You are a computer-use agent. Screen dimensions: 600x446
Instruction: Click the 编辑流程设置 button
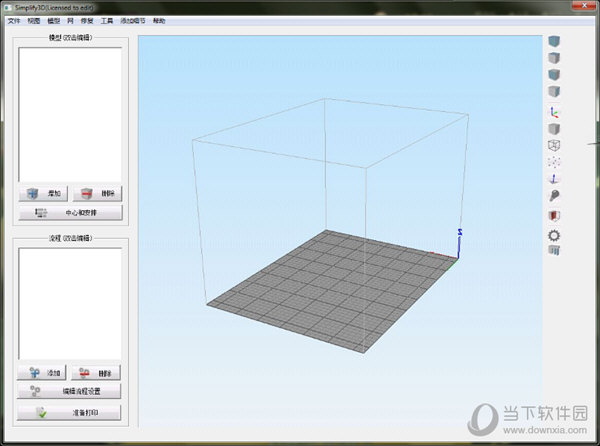point(69,391)
